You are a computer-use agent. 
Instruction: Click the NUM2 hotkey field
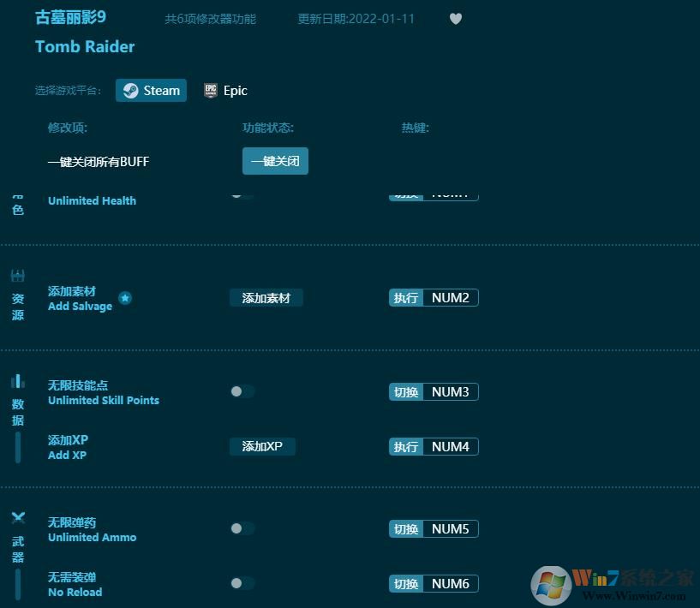451,297
